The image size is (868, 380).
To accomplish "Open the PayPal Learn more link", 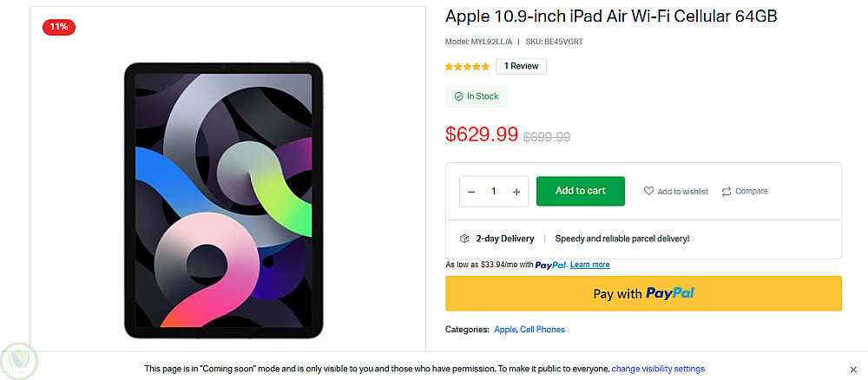I will click(589, 265).
